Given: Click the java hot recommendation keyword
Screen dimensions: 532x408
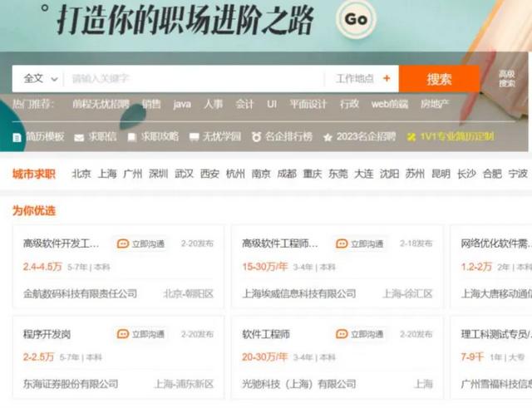Looking at the screenshot, I should 182,104.
